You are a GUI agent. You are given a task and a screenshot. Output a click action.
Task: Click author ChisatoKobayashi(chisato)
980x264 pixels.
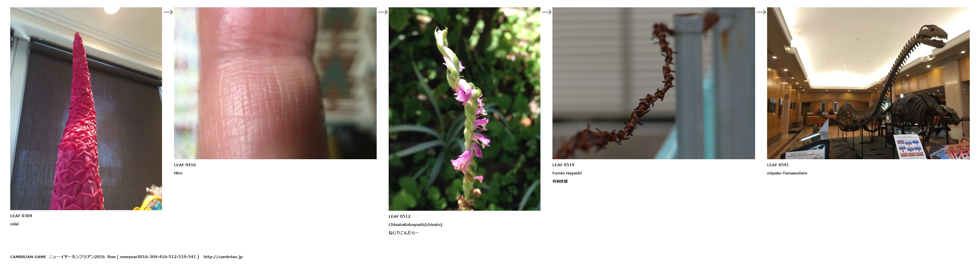click(416, 225)
